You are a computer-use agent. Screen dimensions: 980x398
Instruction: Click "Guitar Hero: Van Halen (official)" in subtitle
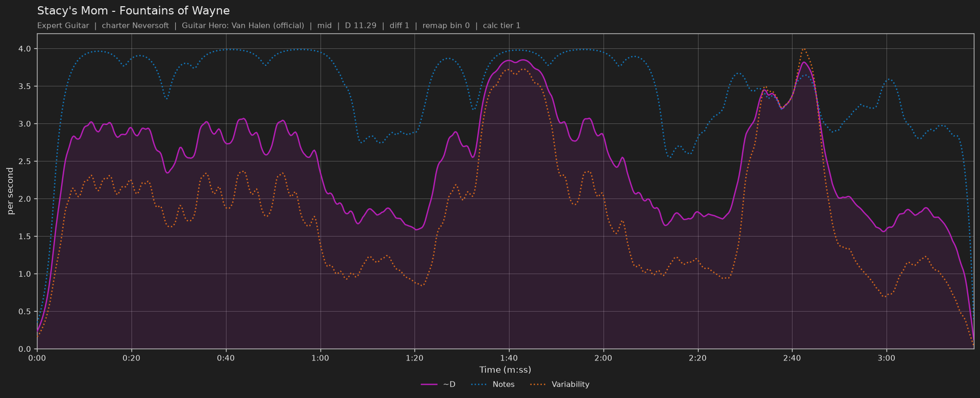[x=243, y=26]
